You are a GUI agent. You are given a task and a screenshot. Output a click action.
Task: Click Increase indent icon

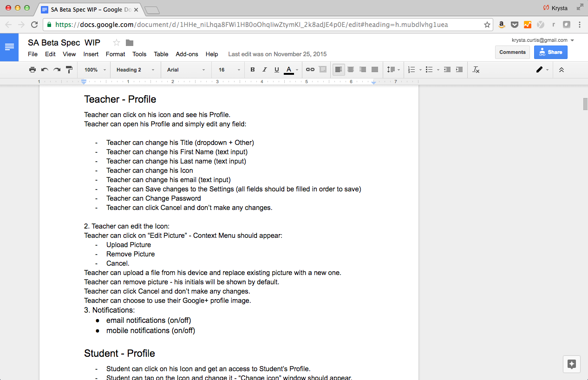tap(459, 70)
